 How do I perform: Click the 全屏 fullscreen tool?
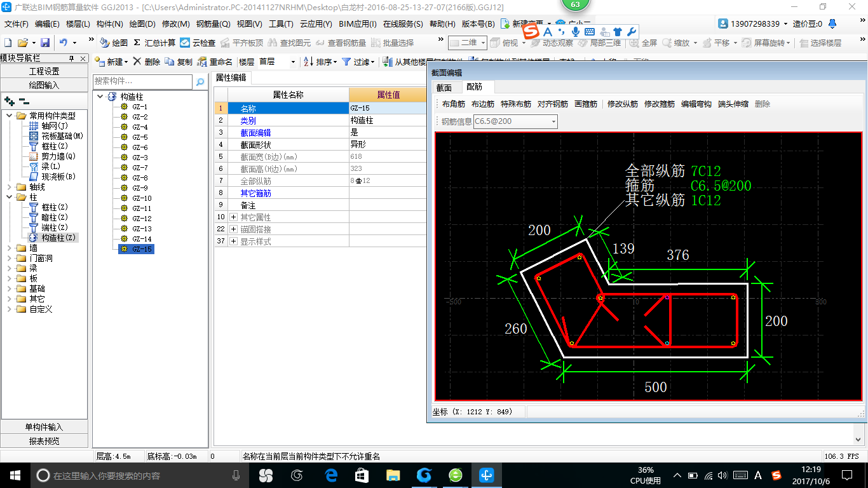point(643,43)
